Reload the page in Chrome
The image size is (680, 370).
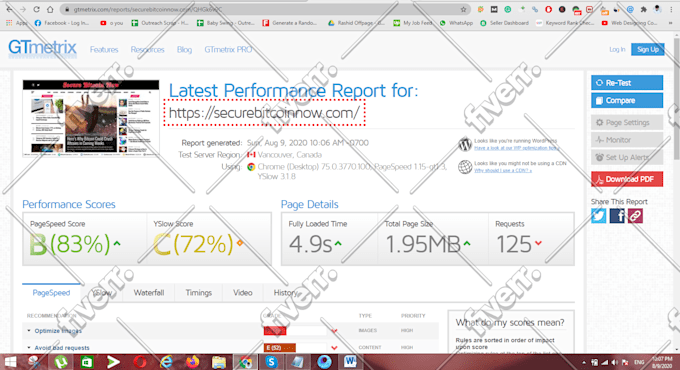click(36, 9)
